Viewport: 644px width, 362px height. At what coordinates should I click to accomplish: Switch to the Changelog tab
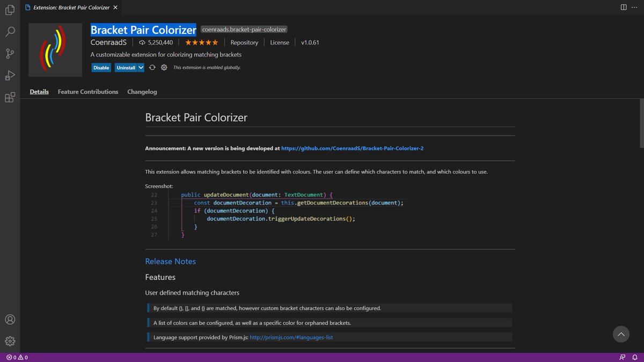pos(142,92)
